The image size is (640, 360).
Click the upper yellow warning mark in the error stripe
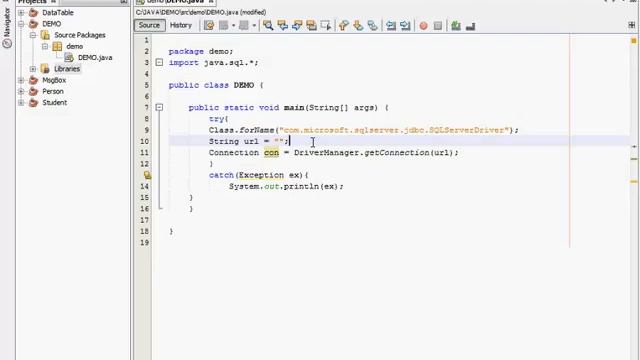point(633,159)
